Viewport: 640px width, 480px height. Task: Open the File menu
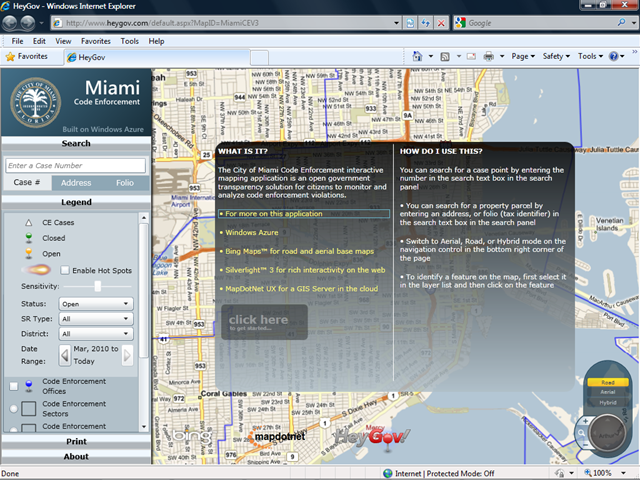(17, 41)
